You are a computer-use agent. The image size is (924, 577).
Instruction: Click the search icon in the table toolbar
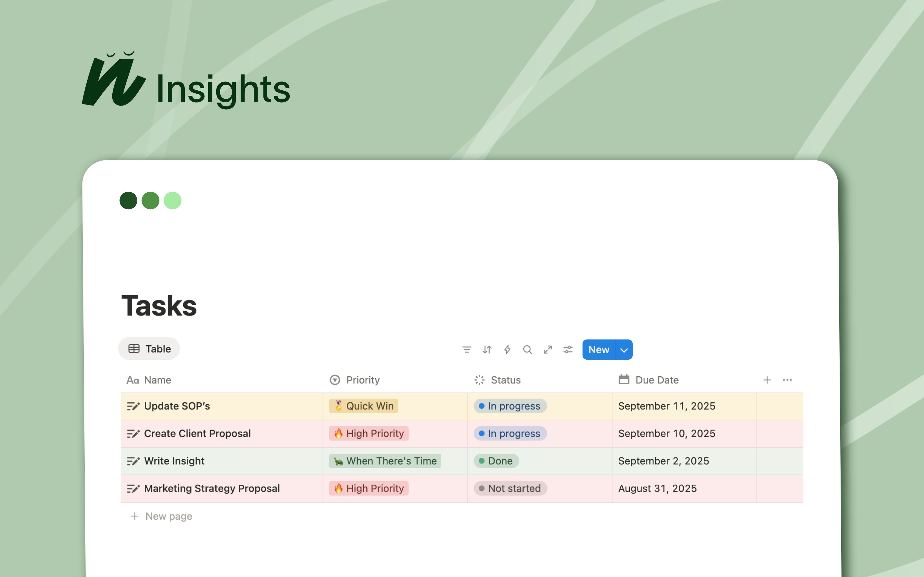[x=528, y=349]
